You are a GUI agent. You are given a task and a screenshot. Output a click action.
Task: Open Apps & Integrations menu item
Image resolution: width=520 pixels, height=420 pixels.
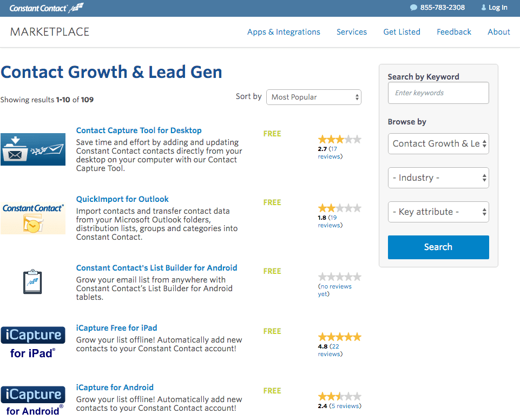[x=284, y=32]
